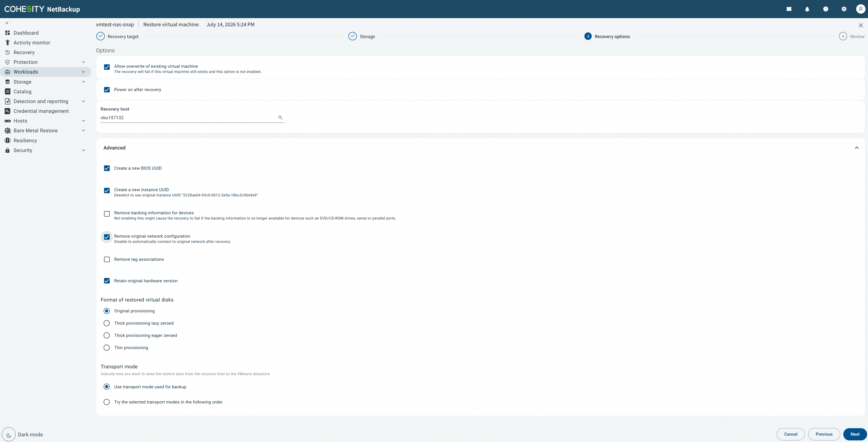Open Catalog in sidebar
This screenshot has height=442, width=868.
point(46,91)
